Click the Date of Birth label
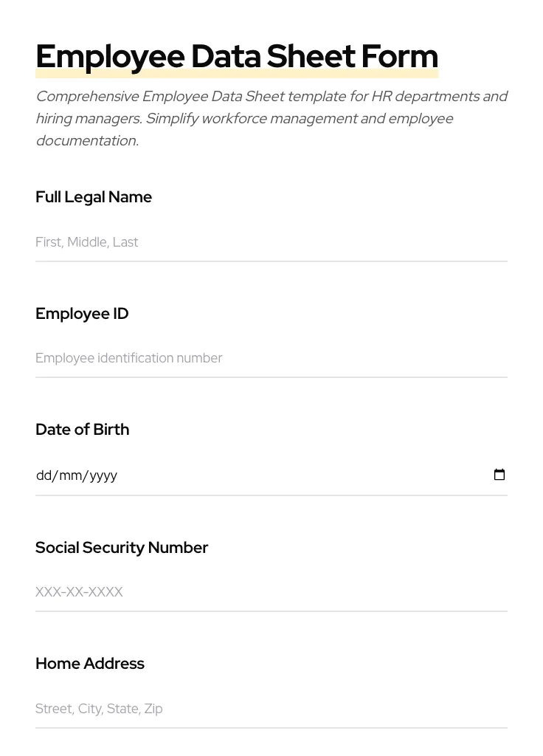543x756 pixels. (x=82, y=429)
